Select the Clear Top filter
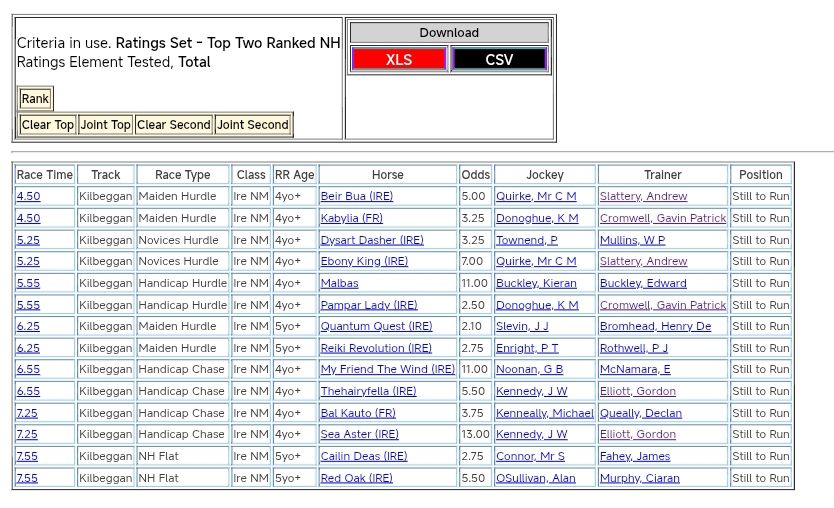The image size is (834, 508). tap(48, 125)
